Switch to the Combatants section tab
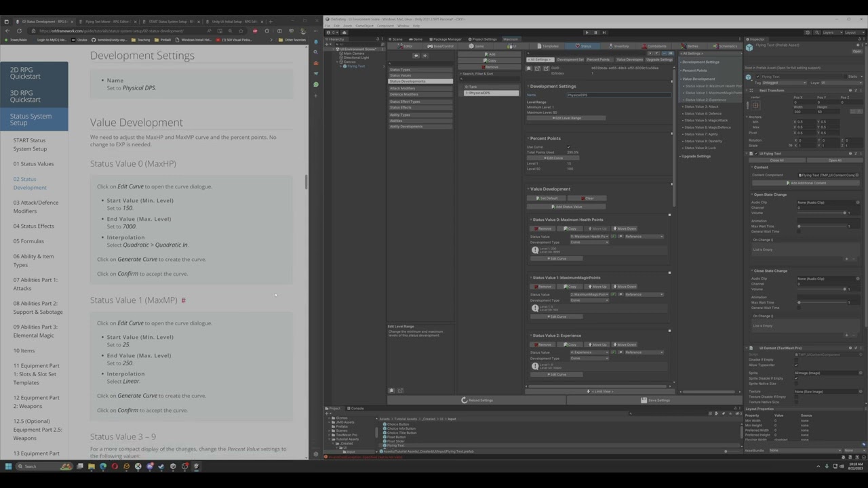The height and width of the screenshot is (488, 868). tap(654, 46)
